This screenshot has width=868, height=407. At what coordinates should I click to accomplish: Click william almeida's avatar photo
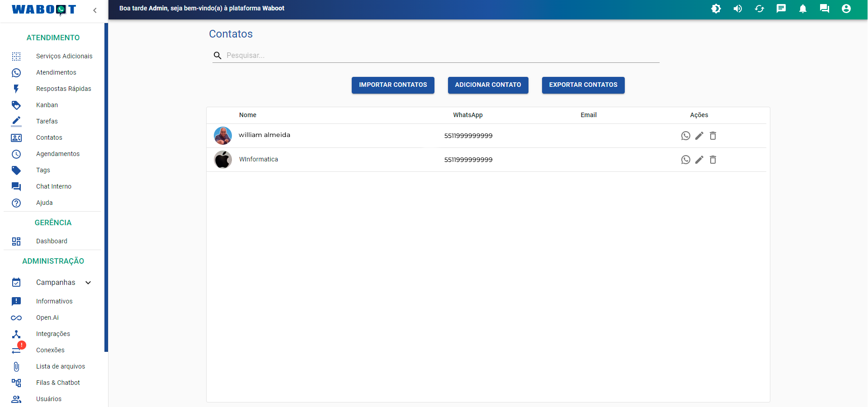(x=223, y=136)
